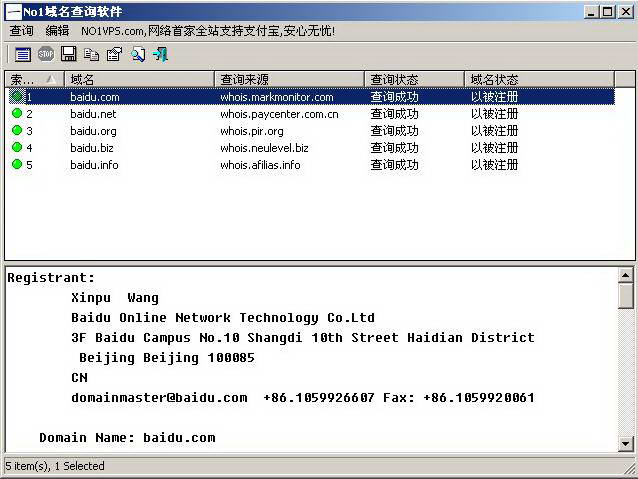Click the Domain Name: baidu.com line
638x479 pixels.
coord(127,438)
